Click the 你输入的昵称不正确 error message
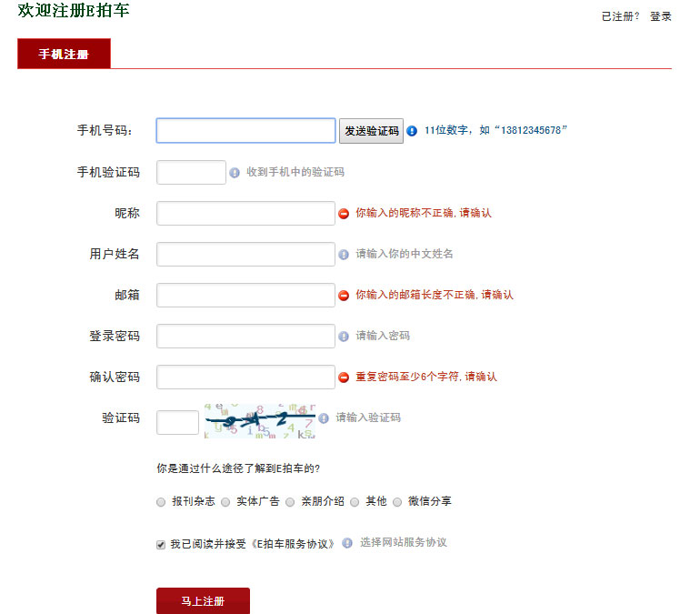Image resolution: width=700 pixels, height=614 pixels. (x=424, y=213)
